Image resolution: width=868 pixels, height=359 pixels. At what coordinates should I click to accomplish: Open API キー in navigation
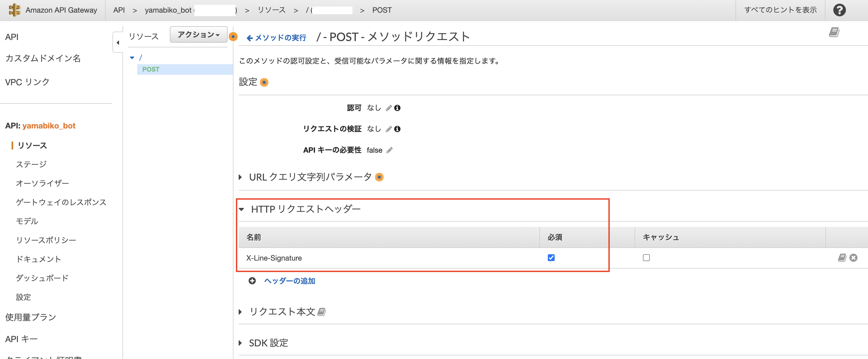(21, 339)
